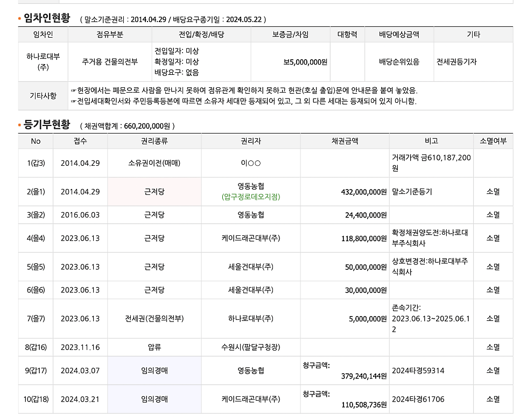520x420 pixels.
Task: Click the 보증금/차임 column header
Action: (x=290, y=34)
